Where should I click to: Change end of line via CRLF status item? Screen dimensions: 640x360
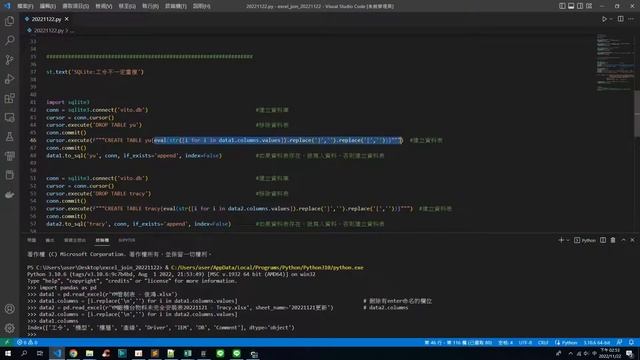pos(543,342)
